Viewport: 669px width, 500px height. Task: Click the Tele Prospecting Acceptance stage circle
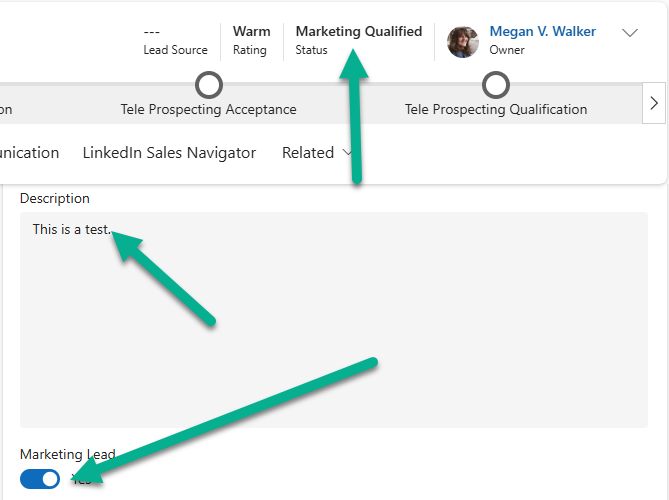point(208,85)
